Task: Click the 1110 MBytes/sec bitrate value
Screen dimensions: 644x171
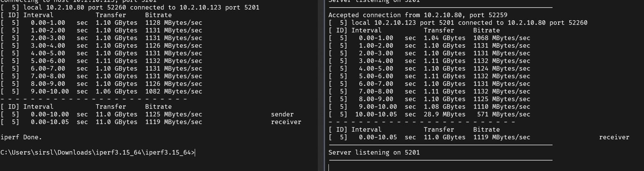Action: point(501,107)
